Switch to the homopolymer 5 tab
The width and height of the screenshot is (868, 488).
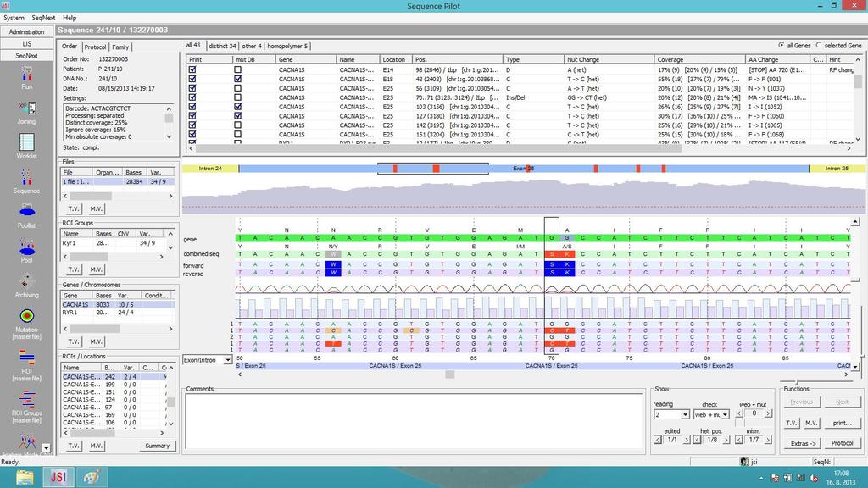pyautogui.click(x=287, y=46)
